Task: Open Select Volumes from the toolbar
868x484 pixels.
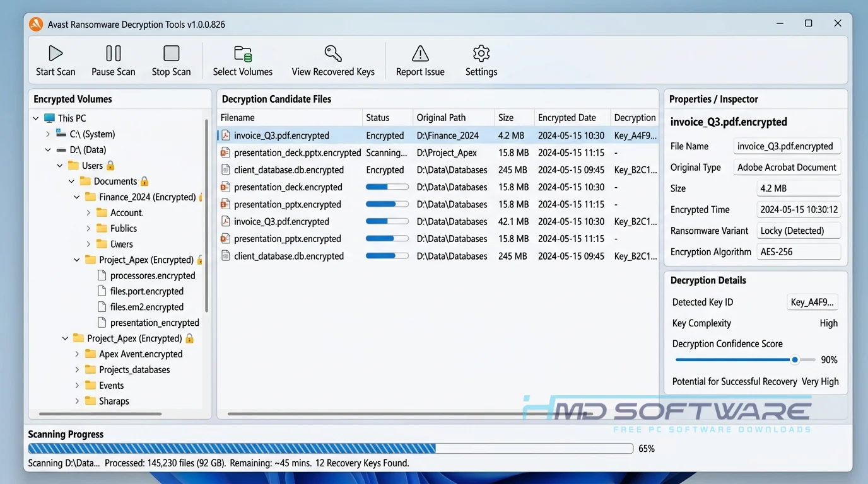Action: (243, 61)
